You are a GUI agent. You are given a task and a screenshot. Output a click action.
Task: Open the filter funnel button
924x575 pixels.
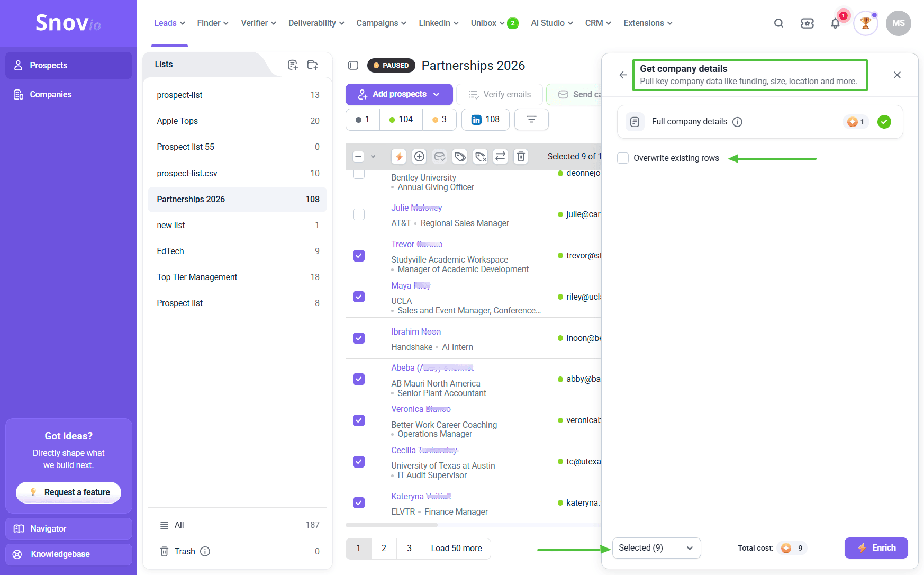531,120
